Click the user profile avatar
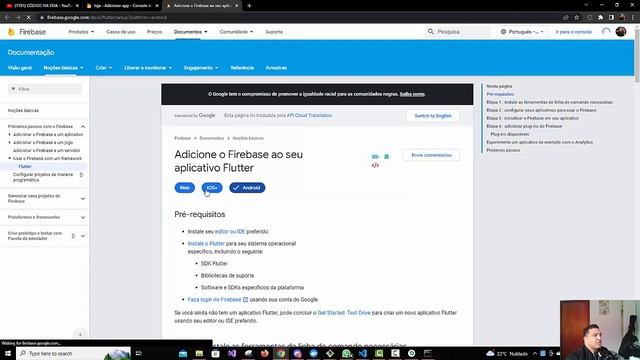The image size is (640, 360). 621,31
